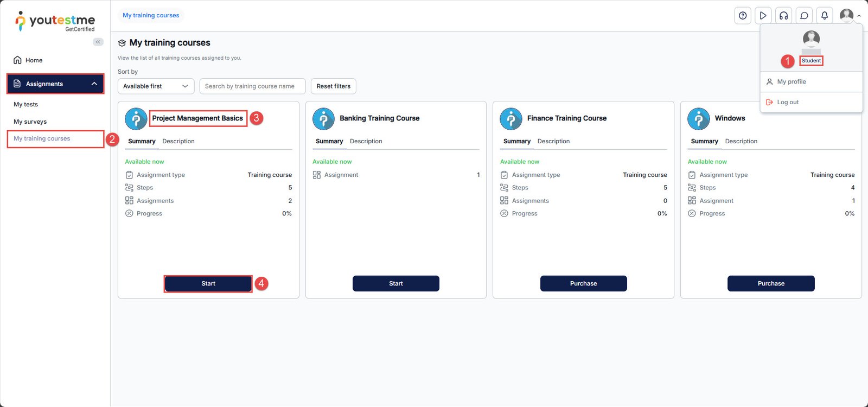Open the Available first sort dropdown

[156, 86]
